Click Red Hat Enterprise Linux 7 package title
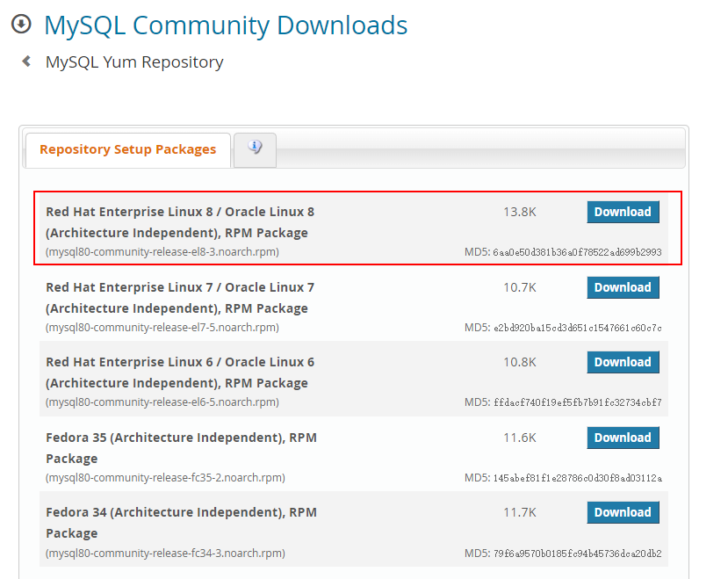 pos(180,298)
